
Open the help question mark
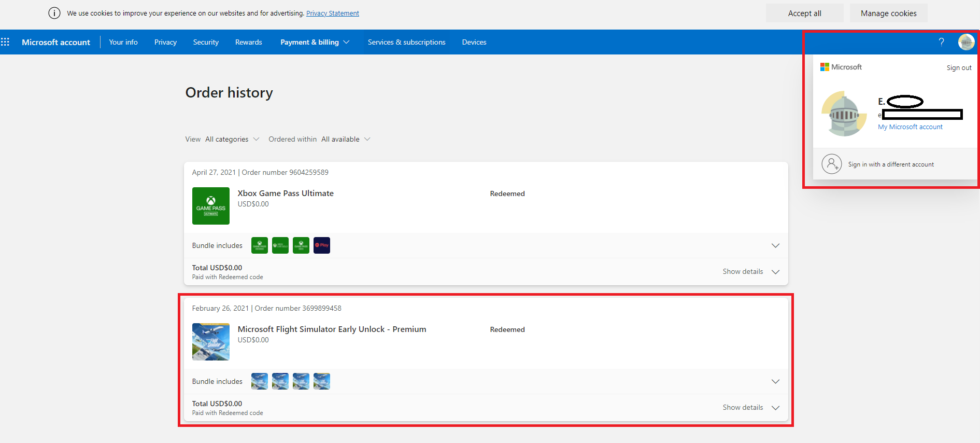[x=941, y=42]
